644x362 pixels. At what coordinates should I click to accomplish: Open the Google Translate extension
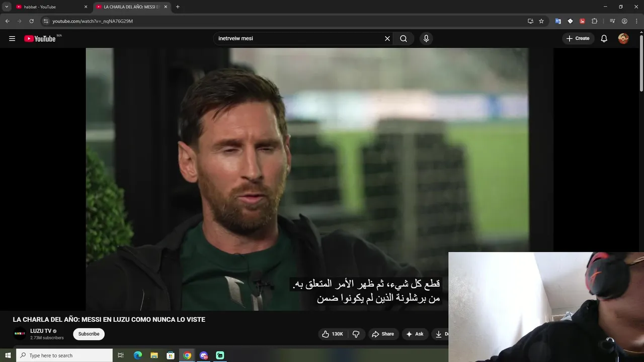[558, 21]
